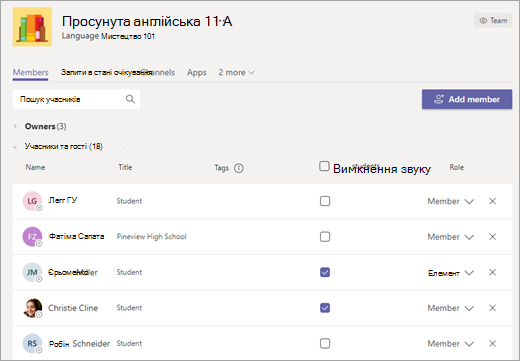Click the Role column header

pyautogui.click(x=457, y=167)
